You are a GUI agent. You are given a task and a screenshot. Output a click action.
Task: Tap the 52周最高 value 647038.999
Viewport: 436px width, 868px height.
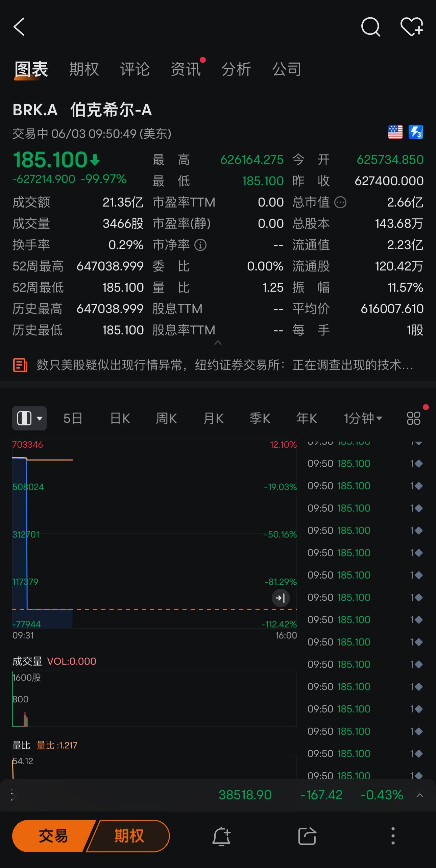click(x=110, y=266)
